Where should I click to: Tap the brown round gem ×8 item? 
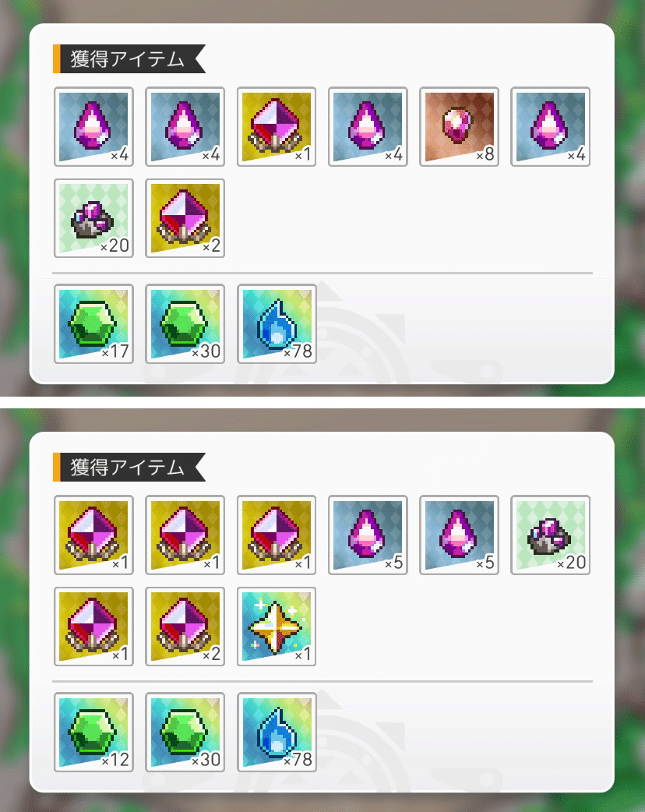tap(459, 127)
